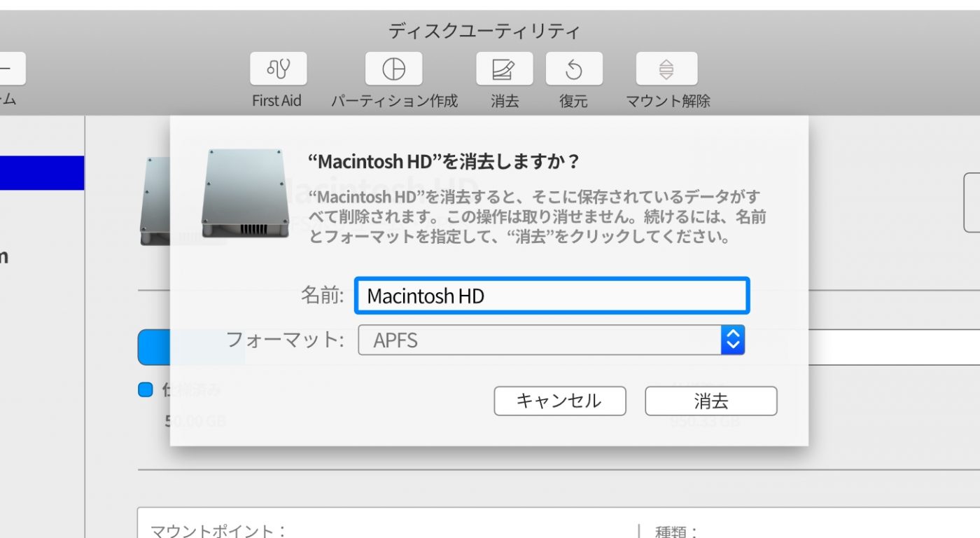Run First Aid from the toolbar

tap(278, 69)
